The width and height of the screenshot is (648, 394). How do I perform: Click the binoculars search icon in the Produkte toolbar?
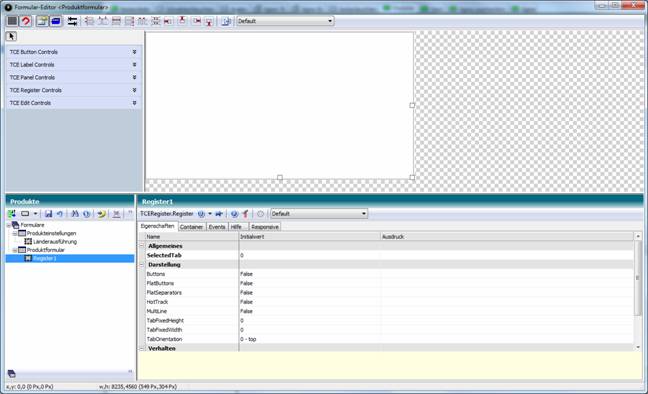click(x=75, y=214)
